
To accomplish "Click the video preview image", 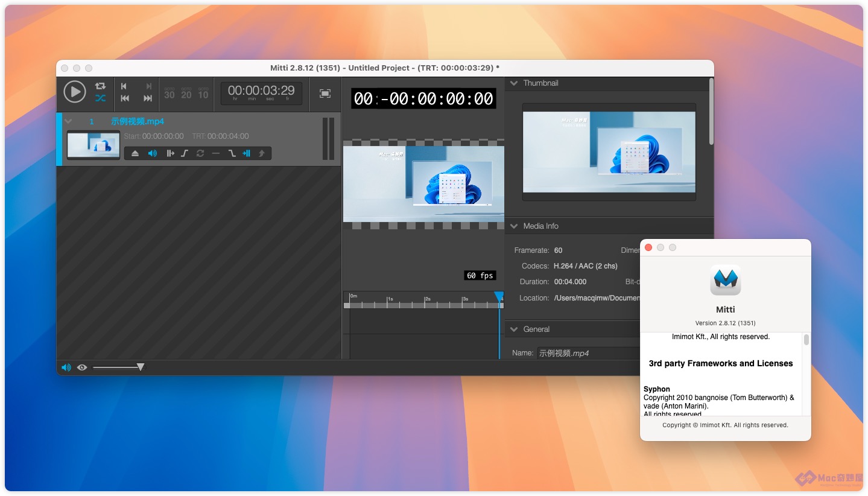I will [x=423, y=184].
